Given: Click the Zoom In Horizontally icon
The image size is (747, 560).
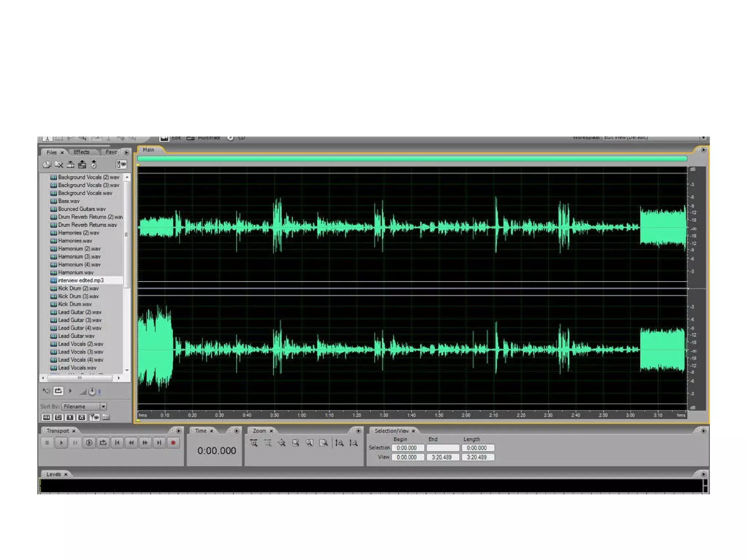Looking at the screenshot, I should pyautogui.click(x=254, y=443).
